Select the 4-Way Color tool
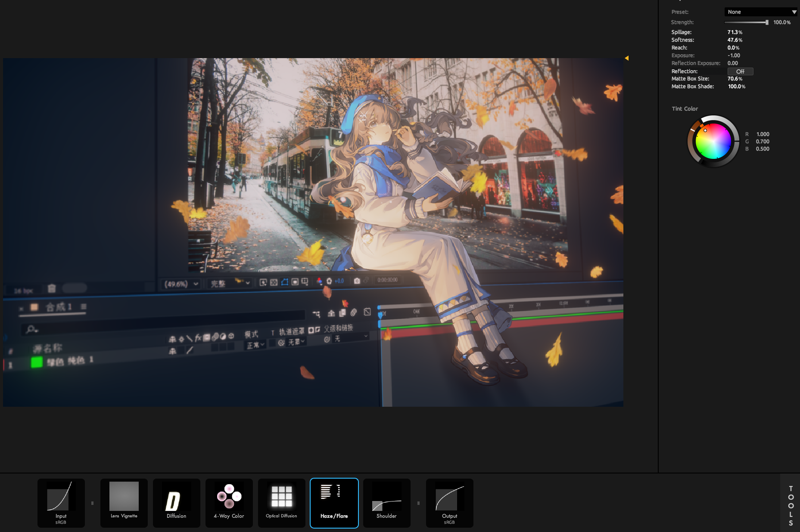Screen dimensions: 800x532 pos(229,503)
